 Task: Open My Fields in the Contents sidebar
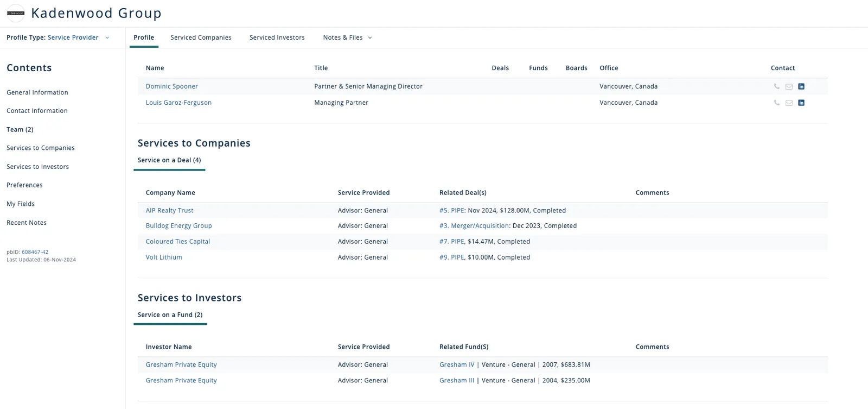(21, 204)
